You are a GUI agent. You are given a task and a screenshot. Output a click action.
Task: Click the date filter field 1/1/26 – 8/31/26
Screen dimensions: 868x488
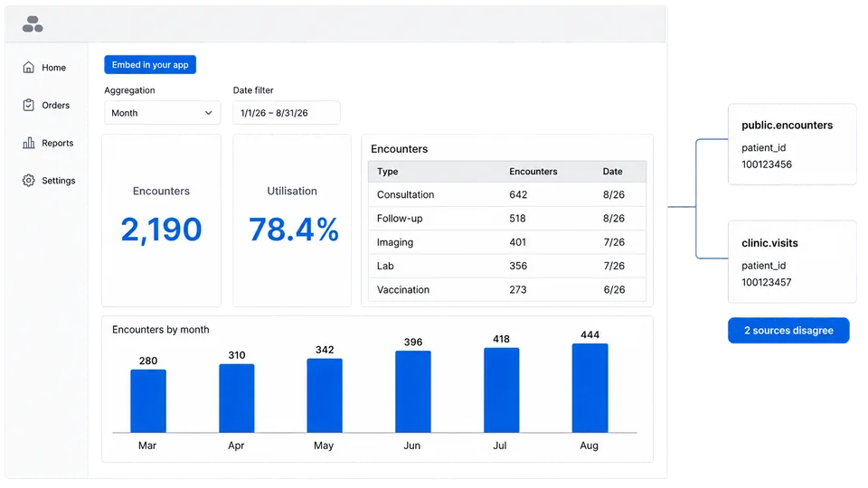point(287,112)
